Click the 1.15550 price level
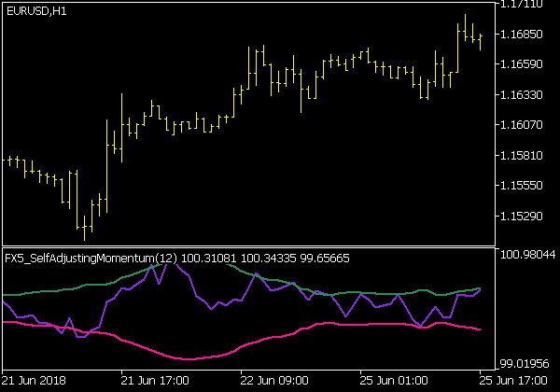Viewport: 560px width, 392px height. point(522,186)
